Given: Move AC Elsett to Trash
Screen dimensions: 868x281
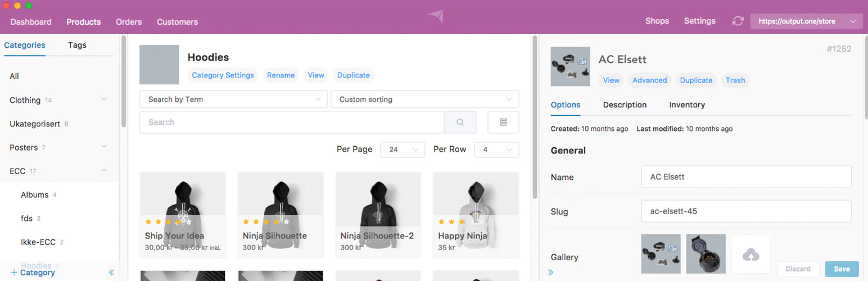Looking at the screenshot, I should point(735,80).
